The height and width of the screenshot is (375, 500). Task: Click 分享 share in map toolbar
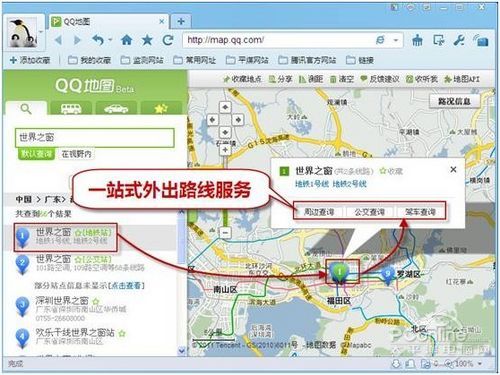pyautogui.click(x=281, y=79)
